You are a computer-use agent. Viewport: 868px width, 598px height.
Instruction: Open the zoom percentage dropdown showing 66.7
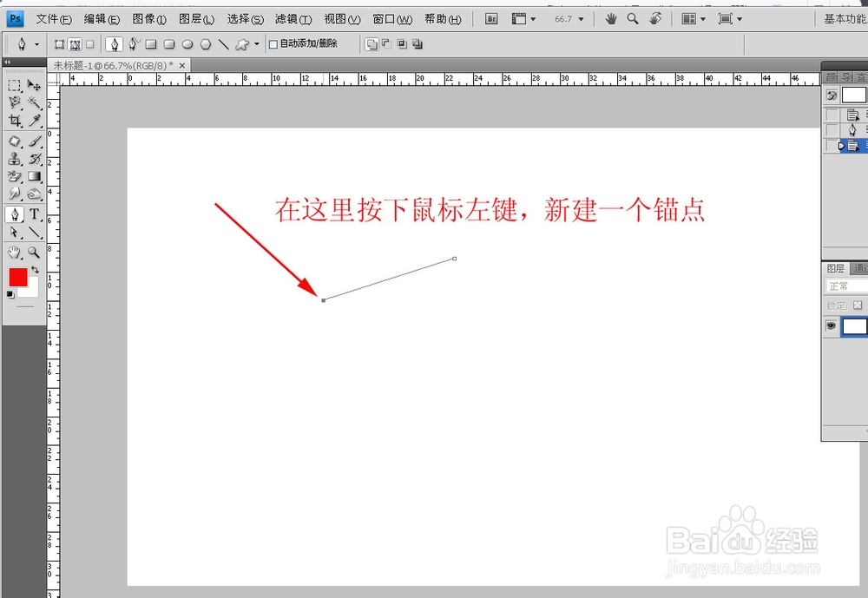(x=583, y=18)
